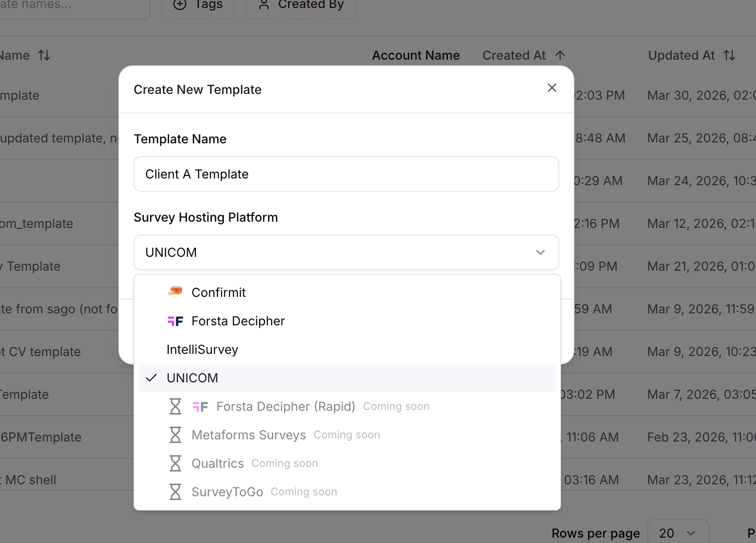
Task: Select IntelliSurvey from the platform list
Action: click(203, 349)
